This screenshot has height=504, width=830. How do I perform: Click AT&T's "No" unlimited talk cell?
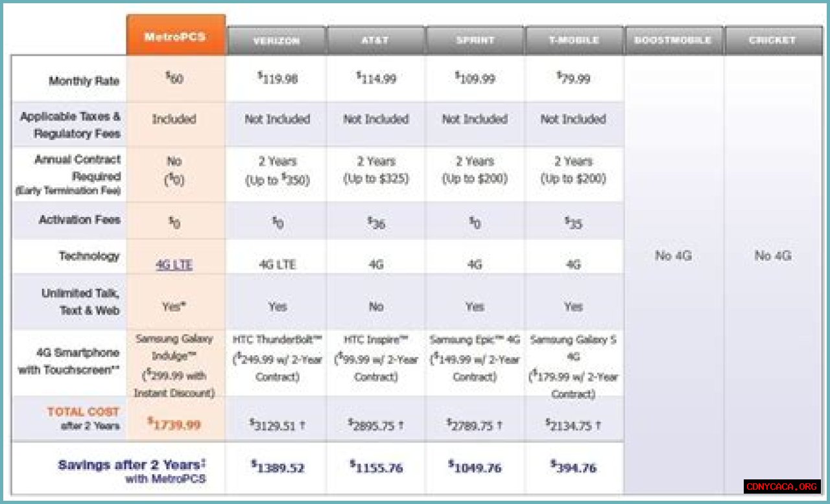[376, 306]
